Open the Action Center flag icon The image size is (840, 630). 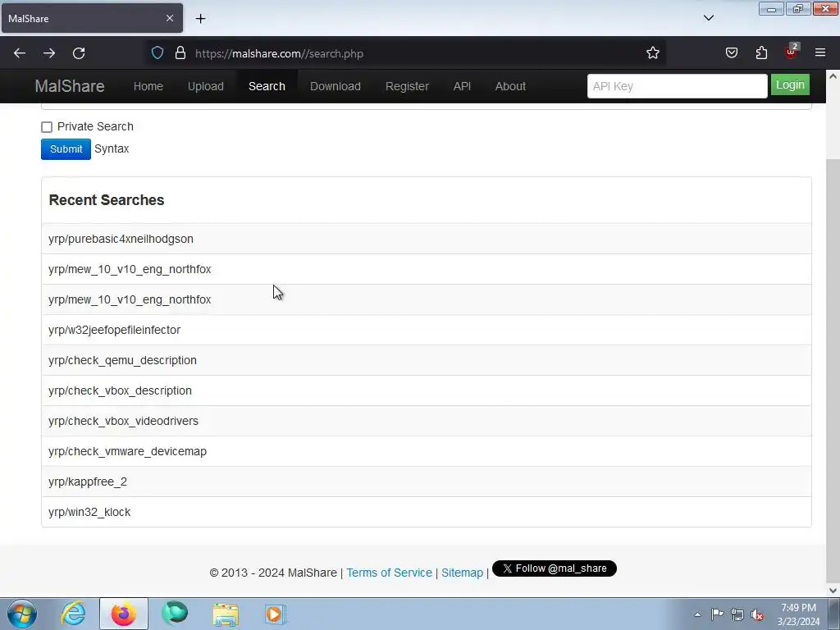tap(717, 614)
